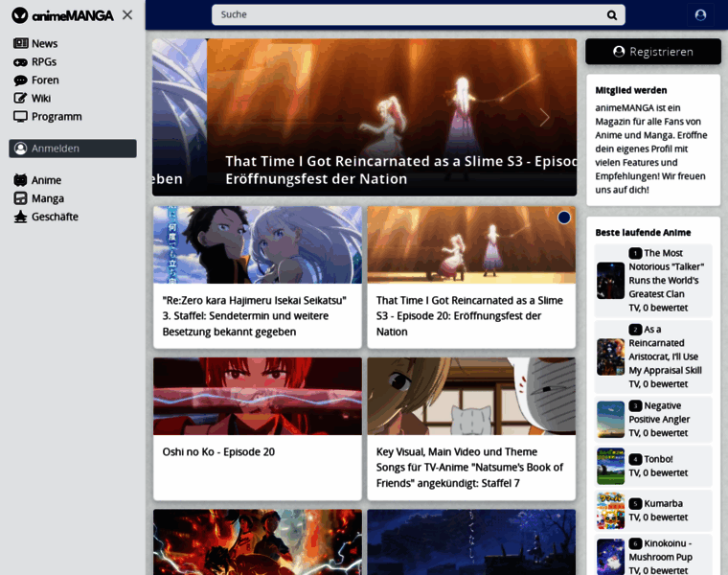The height and width of the screenshot is (575, 728).
Task: Click the dark blue dot on Slime card
Action: pos(563,218)
